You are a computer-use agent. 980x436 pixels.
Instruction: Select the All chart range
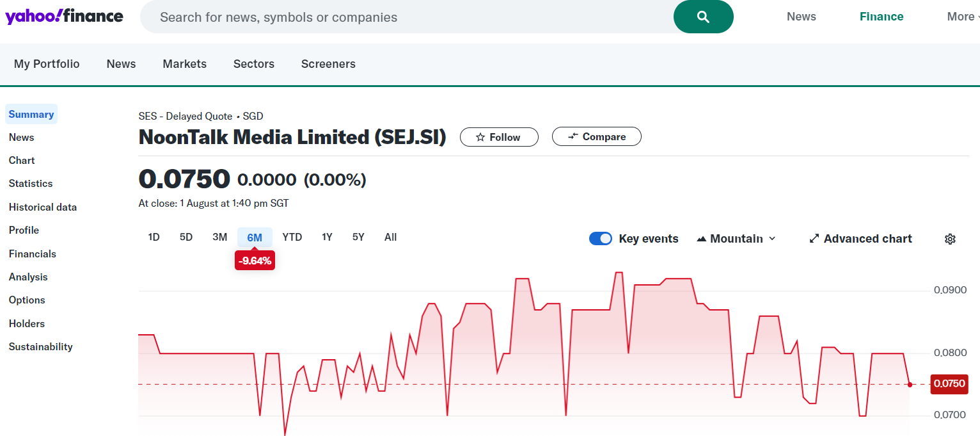point(391,238)
